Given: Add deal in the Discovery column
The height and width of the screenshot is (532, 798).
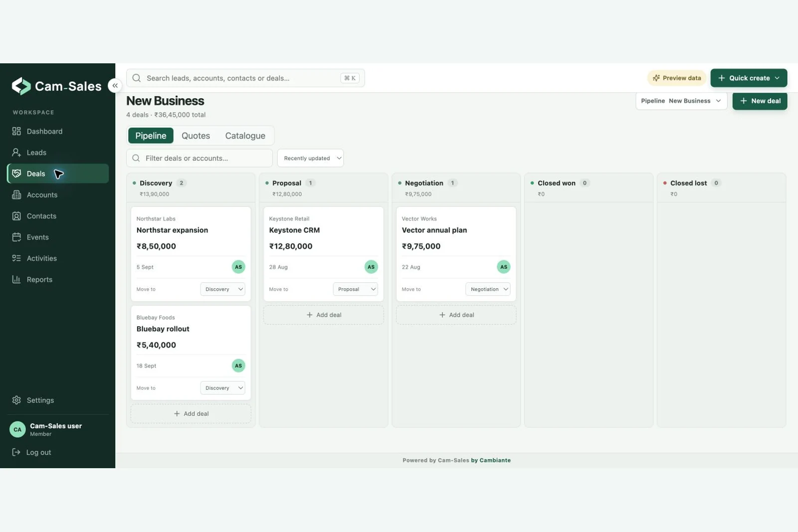Looking at the screenshot, I should point(191,414).
